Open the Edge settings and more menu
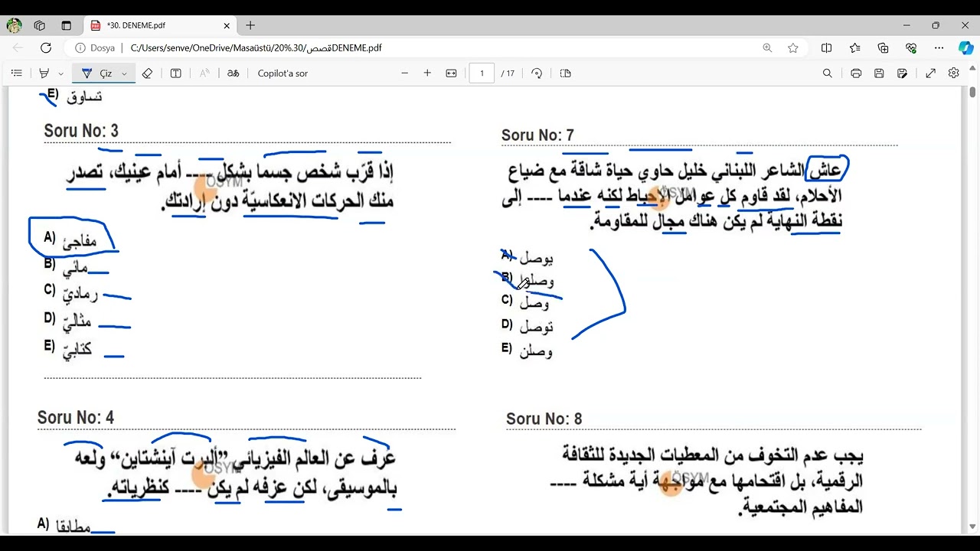Screen dimensions: 980x551 [939, 47]
